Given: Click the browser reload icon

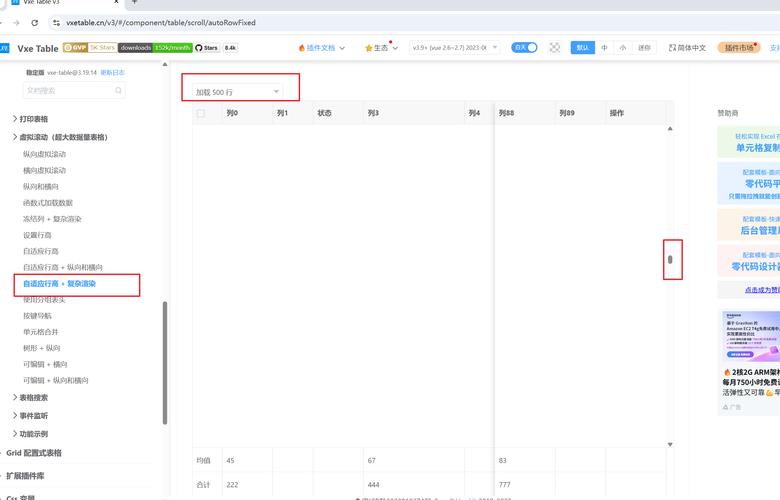Looking at the screenshot, I should pos(35,22).
